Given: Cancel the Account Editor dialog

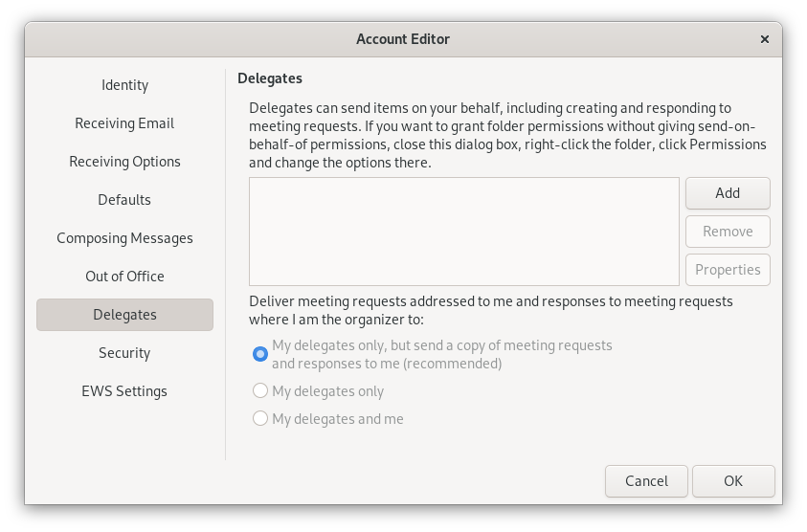Looking at the screenshot, I should pos(646,481).
